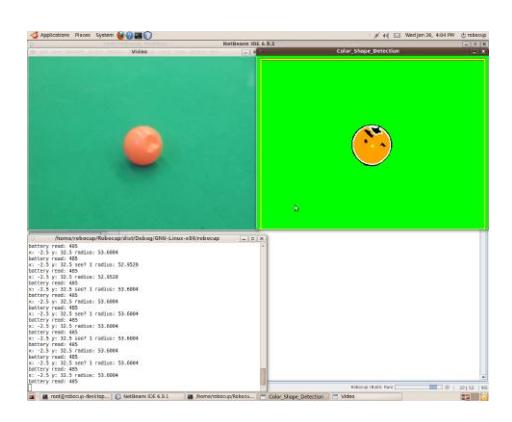Open the System menu
This screenshot has width=512, height=422.
coord(104,35)
